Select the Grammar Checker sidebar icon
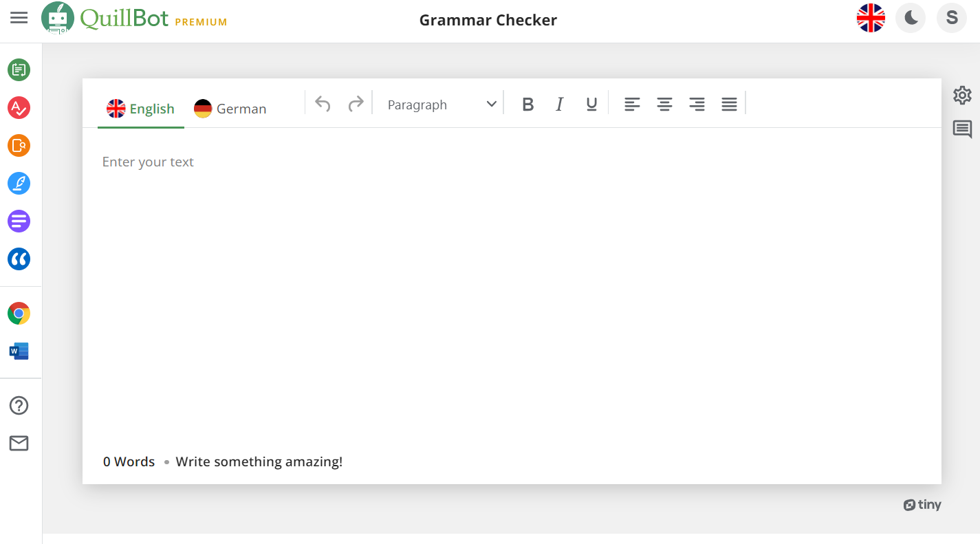980x544 pixels. (x=19, y=107)
